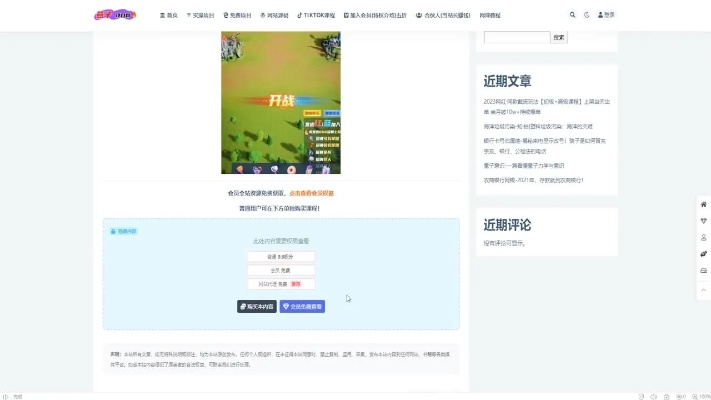The width and height of the screenshot is (711, 400).
Task: Click the diamond VIP icon in the floating sidebar
Action: [703, 220]
